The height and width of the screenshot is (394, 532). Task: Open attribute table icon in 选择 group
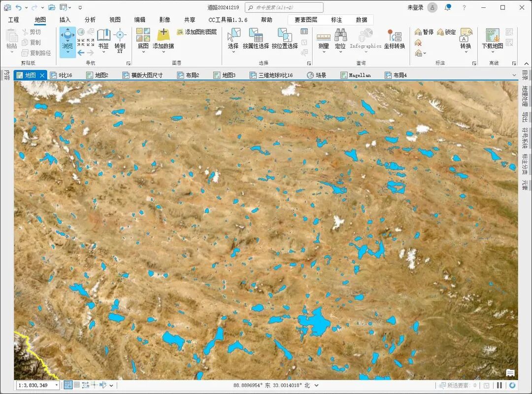pos(304,32)
